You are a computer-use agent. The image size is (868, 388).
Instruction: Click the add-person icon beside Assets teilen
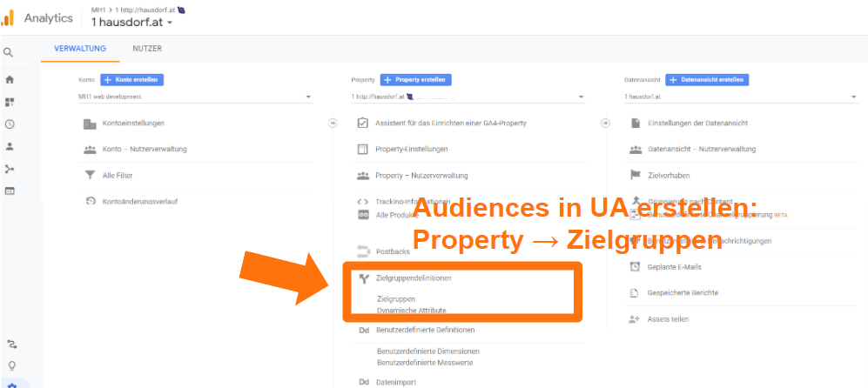635,319
